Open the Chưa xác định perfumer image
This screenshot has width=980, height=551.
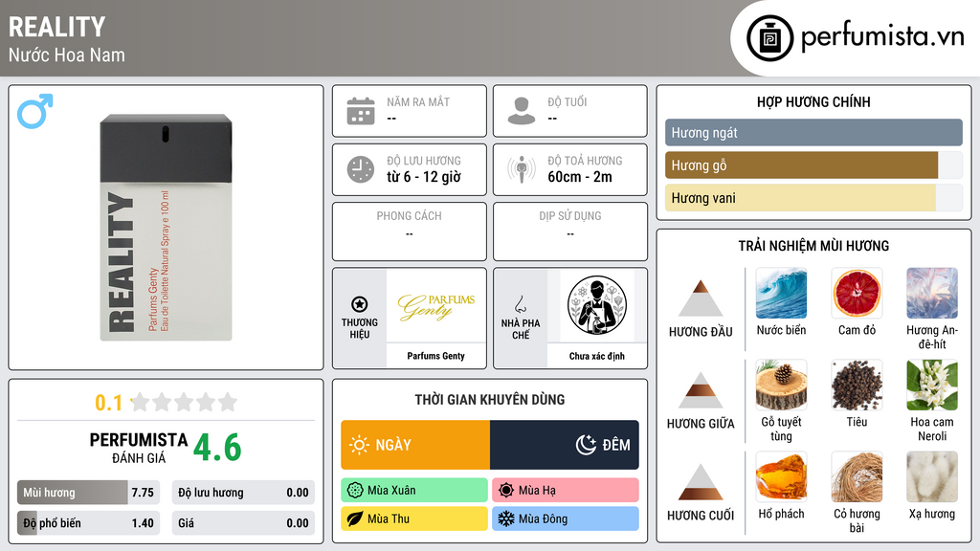coord(597,306)
